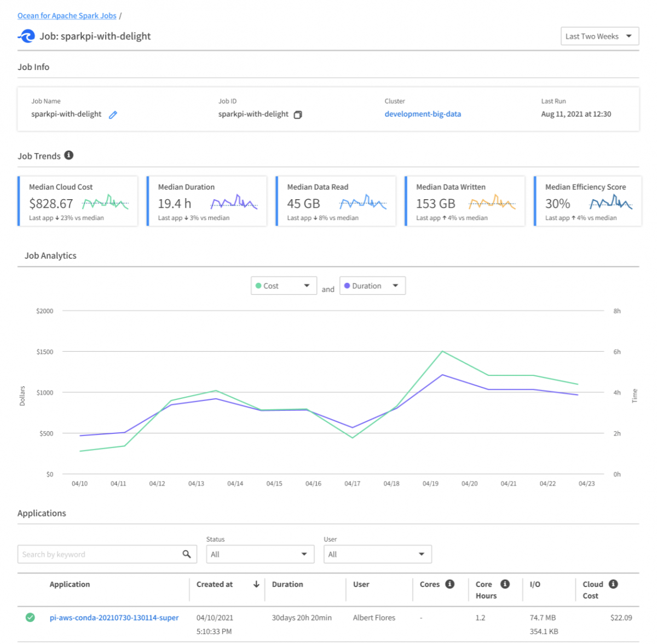Image resolution: width=657 pixels, height=644 pixels.
Task: Click the 74.7 MB I/O value
Action: (x=543, y=618)
